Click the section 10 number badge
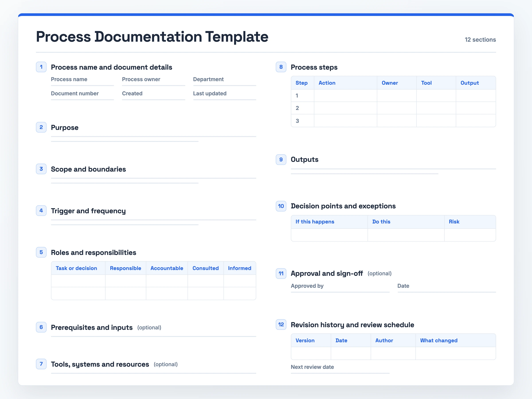Screen dimensions: 532x399 [x=281, y=206]
